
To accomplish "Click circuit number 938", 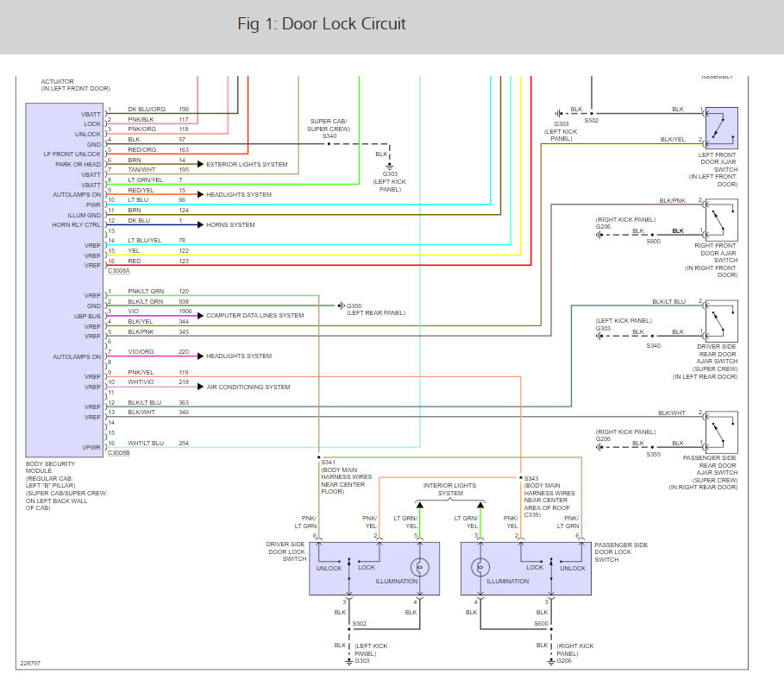I will (x=184, y=301).
